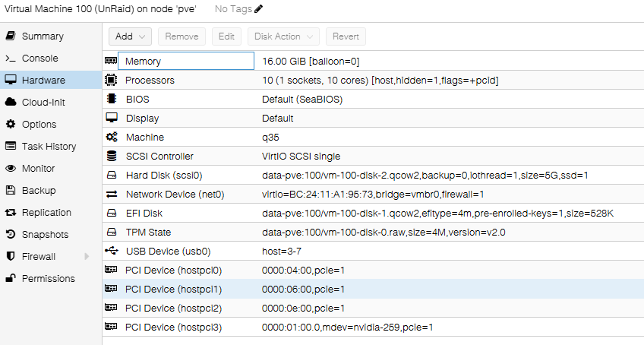The height and width of the screenshot is (345, 644).
Task: Select the Memory row label
Action: point(143,62)
